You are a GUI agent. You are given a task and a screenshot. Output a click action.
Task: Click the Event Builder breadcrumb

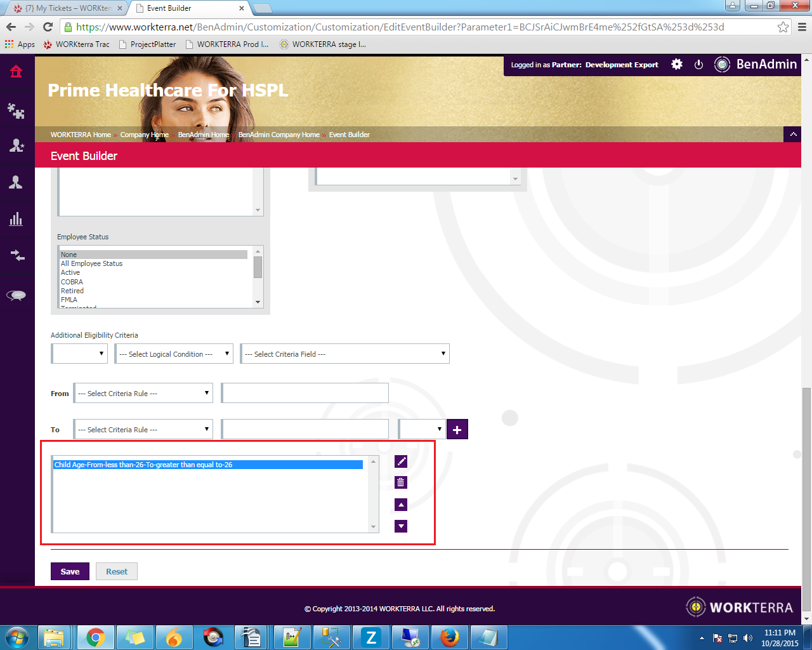click(349, 135)
